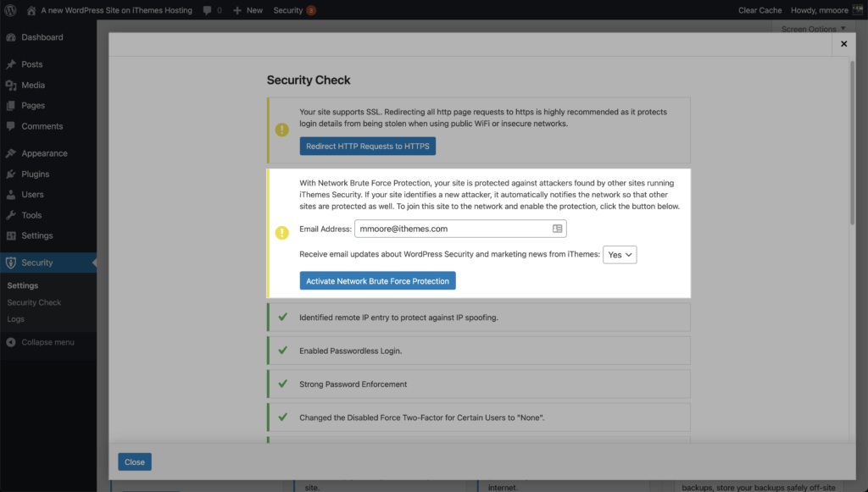
Task: Click the Posts pin icon
Action: (10, 64)
